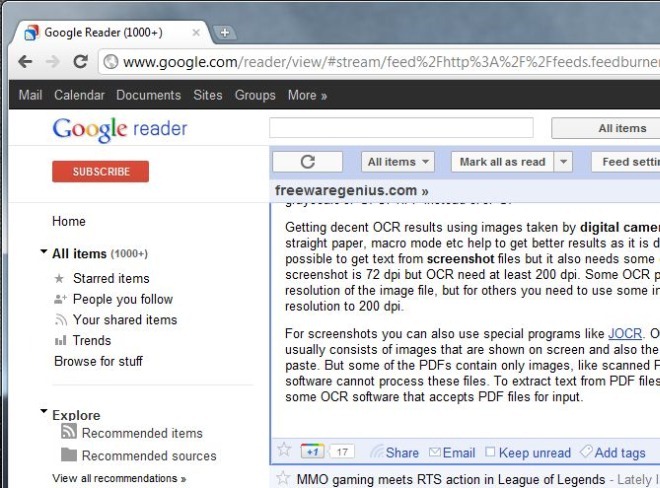The width and height of the screenshot is (660, 488).
Task: Open the MMO gaming meets RTS action headline
Action: pyautogui.click(x=451, y=479)
